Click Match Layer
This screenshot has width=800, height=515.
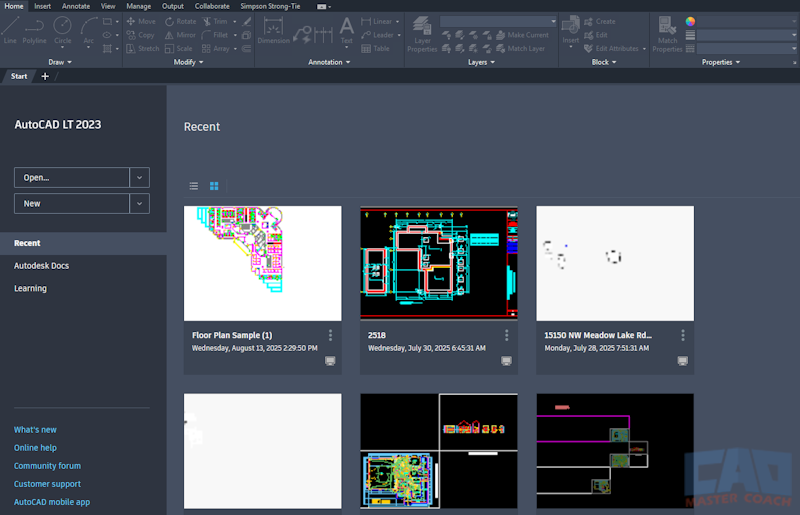click(521, 48)
